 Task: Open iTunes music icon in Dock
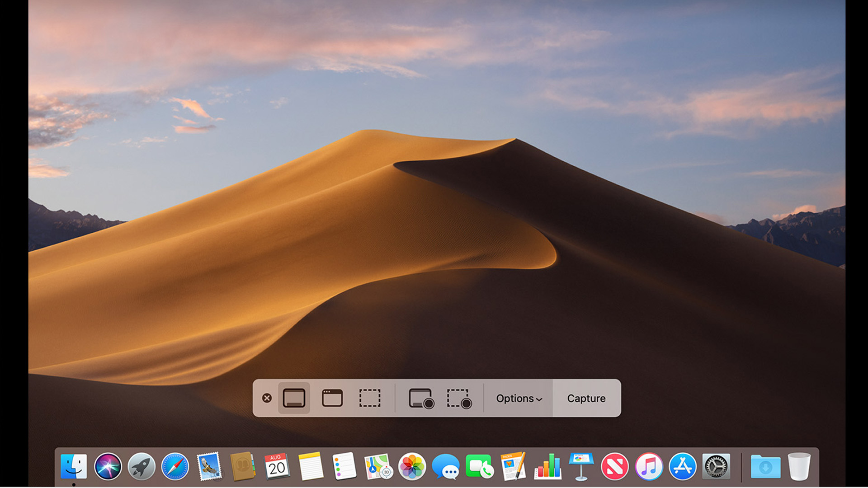coord(649,466)
